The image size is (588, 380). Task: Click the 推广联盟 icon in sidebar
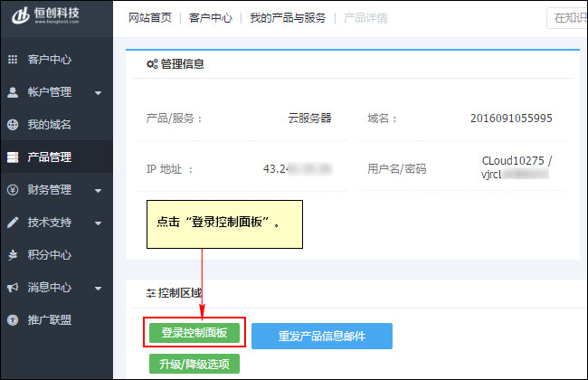click(x=13, y=320)
